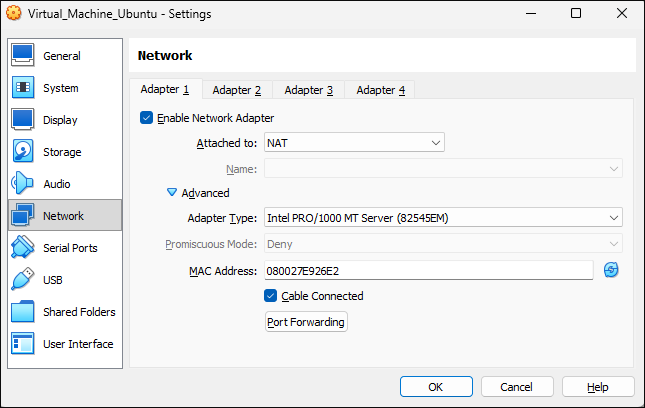The height and width of the screenshot is (408, 645).
Task: Open the Attached to NAT dropdown
Action: [x=354, y=143]
